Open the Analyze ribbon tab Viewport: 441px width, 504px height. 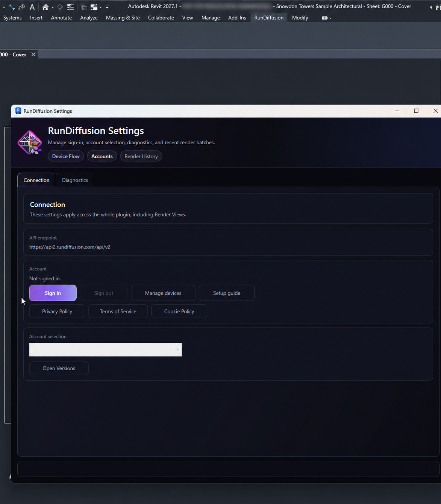tap(89, 18)
